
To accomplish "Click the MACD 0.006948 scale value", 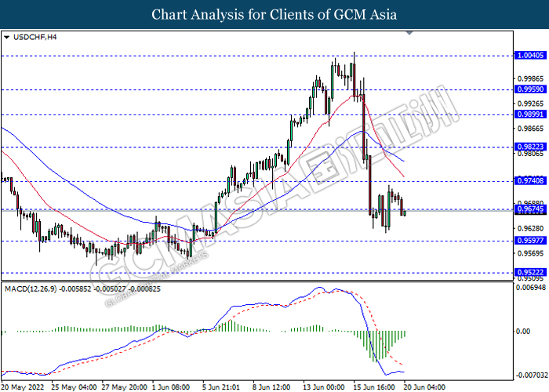I will point(531,288).
